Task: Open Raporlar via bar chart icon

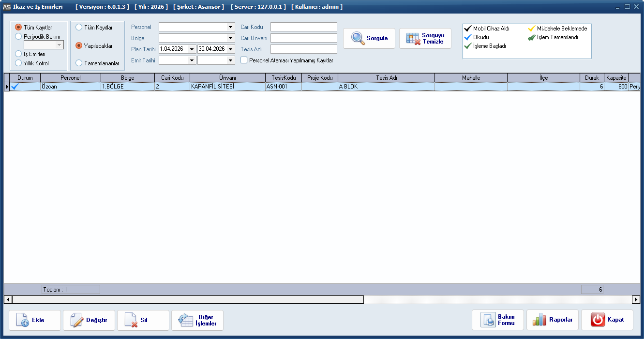Action: coord(539,320)
